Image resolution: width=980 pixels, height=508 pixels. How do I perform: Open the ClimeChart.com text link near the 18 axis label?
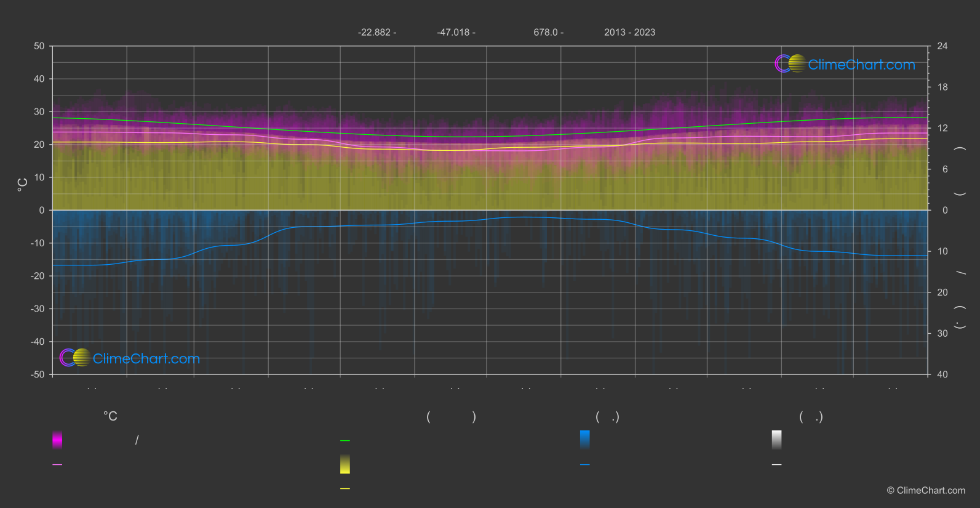[x=861, y=65]
